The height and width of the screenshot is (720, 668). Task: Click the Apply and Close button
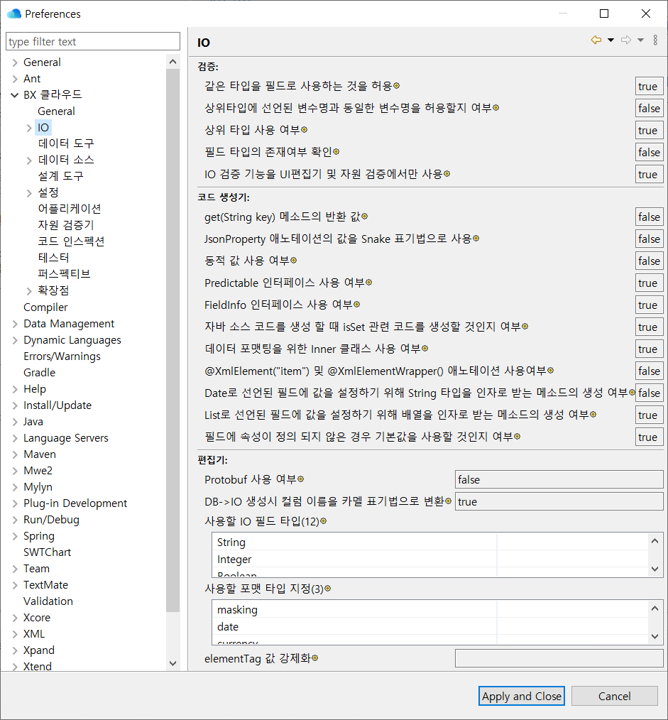[521, 696]
